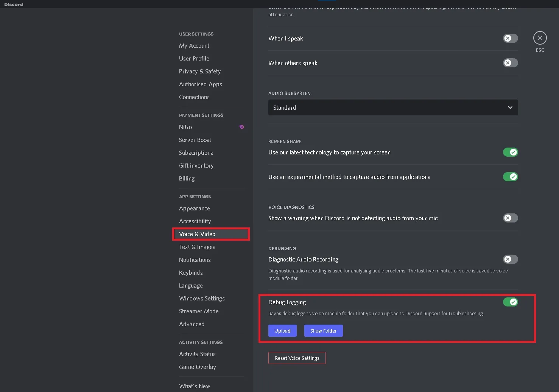Viewport: 559px width, 392px height.
Task: Click the Audio Subsystem dropdown chevron arrow
Action: [x=510, y=107]
